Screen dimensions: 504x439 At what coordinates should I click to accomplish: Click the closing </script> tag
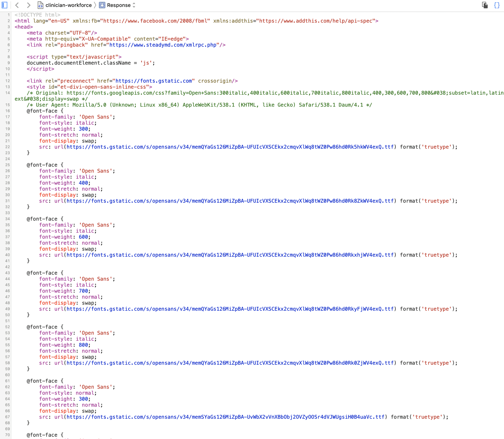[41, 69]
